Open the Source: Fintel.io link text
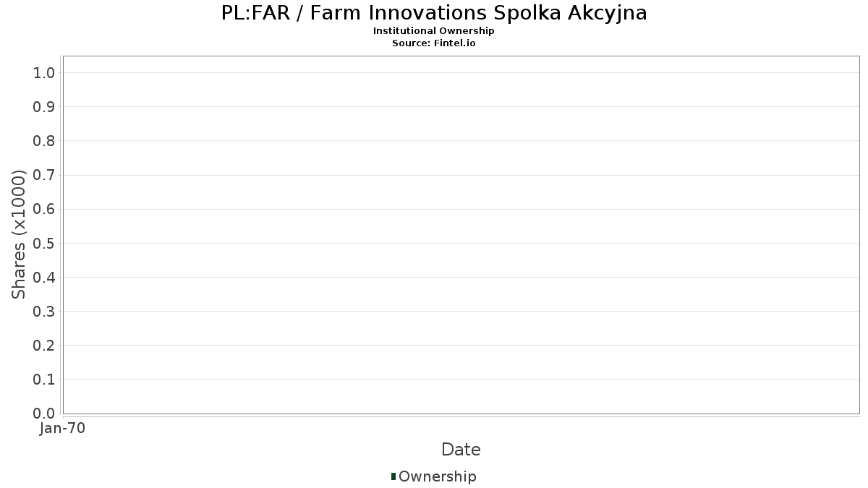This screenshot has width=868, height=488. tap(434, 43)
